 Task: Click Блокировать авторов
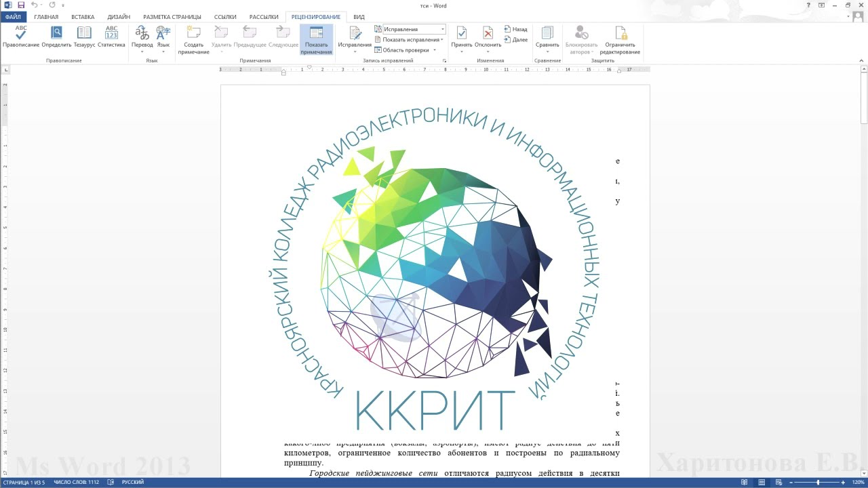tap(581, 40)
